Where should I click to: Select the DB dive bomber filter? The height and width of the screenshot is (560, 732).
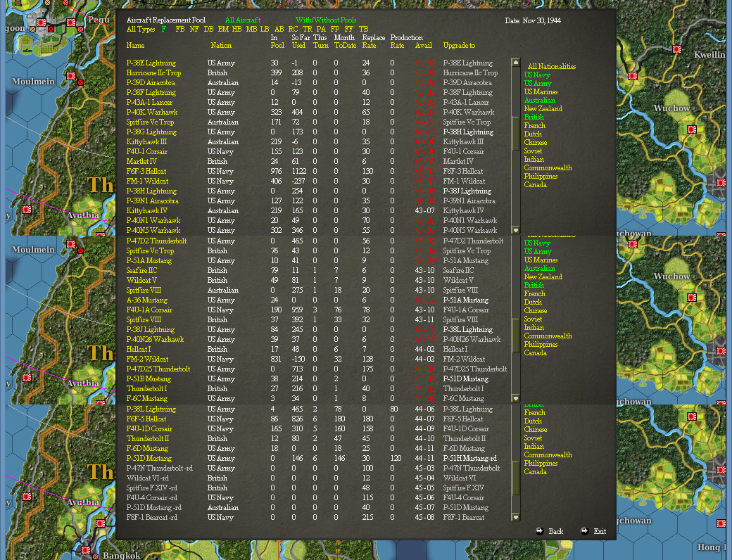[208, 29]
